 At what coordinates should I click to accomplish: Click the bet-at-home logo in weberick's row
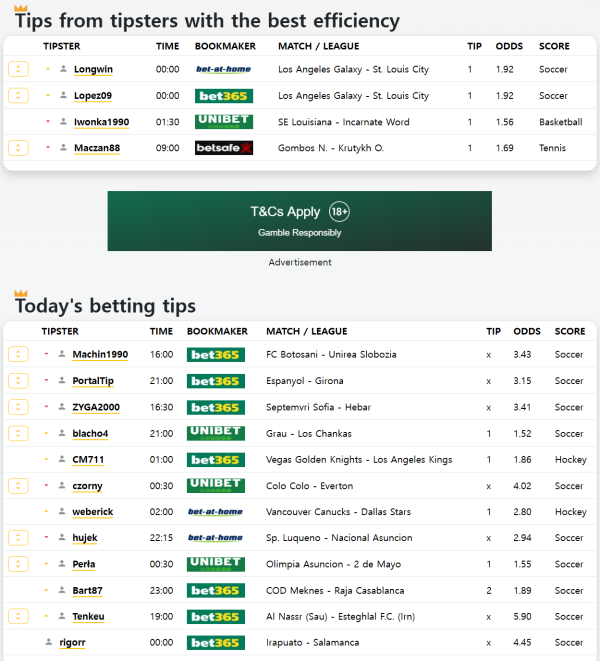point(215,512)
